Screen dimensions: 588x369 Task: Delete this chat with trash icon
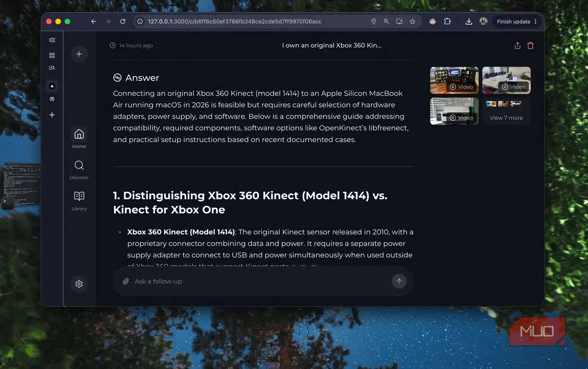tap(530, 46)
